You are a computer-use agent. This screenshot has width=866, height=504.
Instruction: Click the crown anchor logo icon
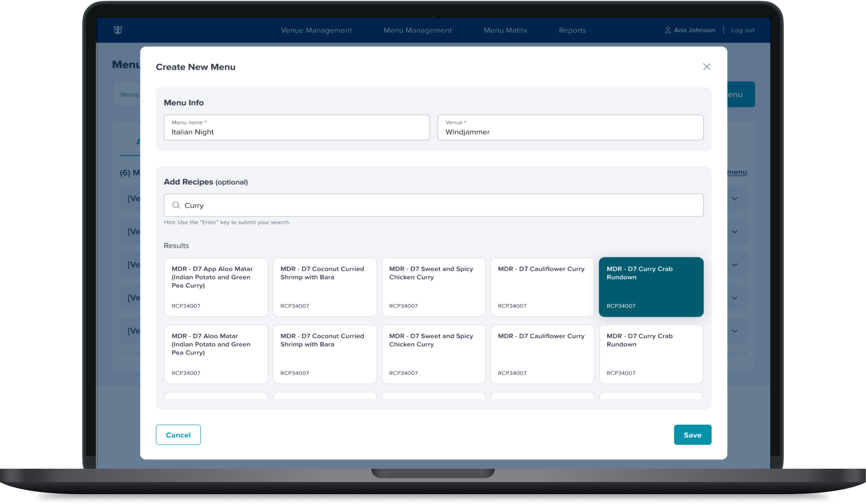coord(118,30)
